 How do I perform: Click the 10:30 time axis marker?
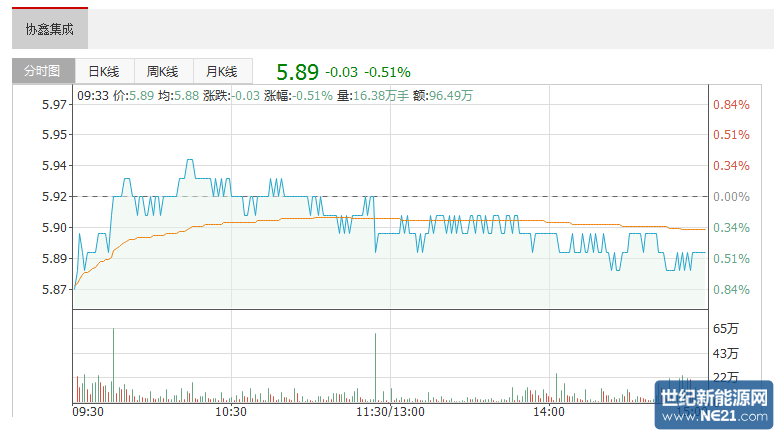click(x=231, y=411)
